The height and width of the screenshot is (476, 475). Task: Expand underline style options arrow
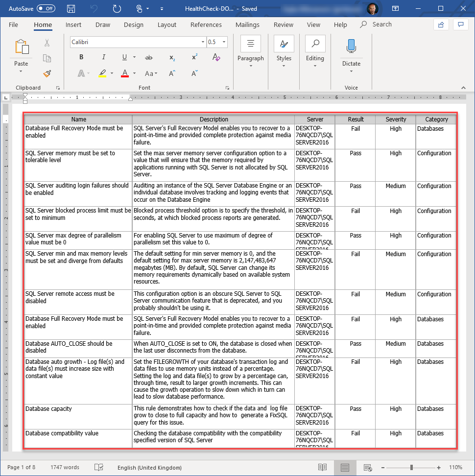pyautogui.click(x=135, y=57)
